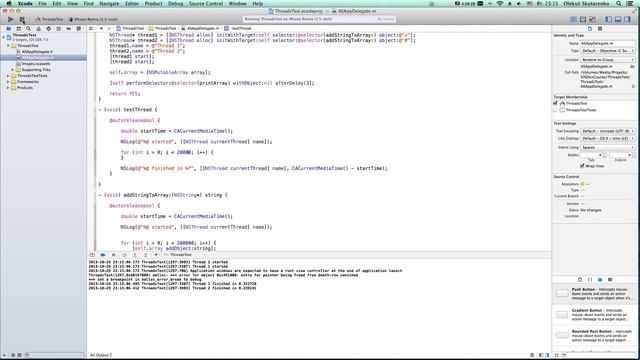Uncheck ThreadsTest target membership
Image resolution: width=640 pixels, height=360 pixels.
pyautogui.click(x=556, y=104)
